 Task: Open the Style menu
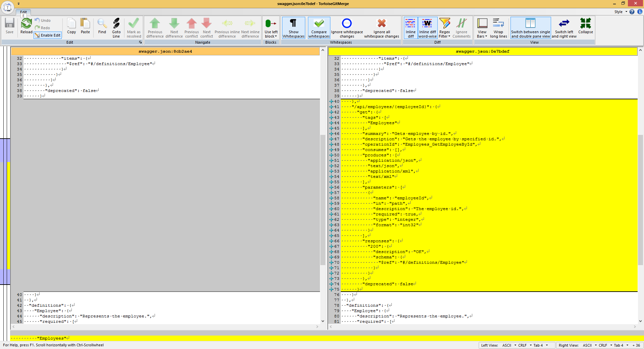[621, 12]
